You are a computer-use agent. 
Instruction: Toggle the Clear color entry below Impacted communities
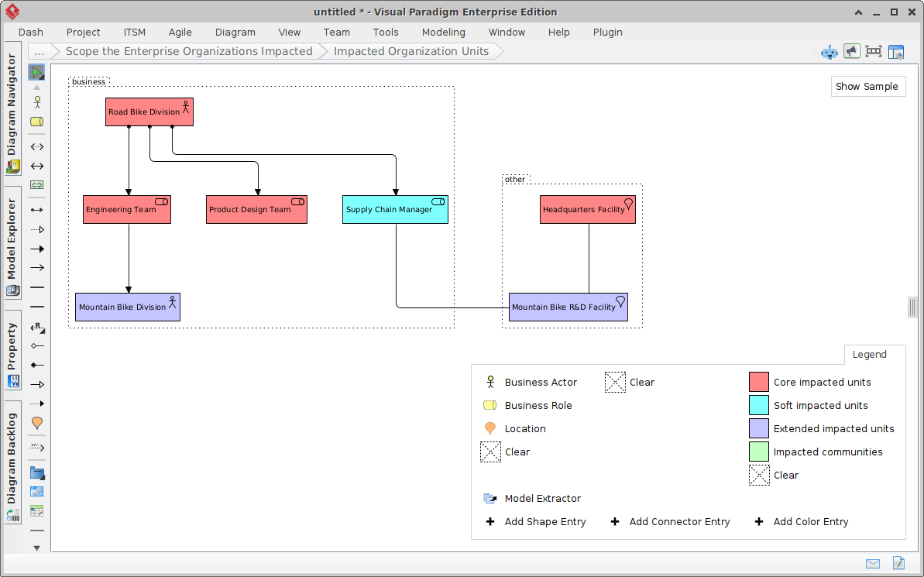pos(758,475)
